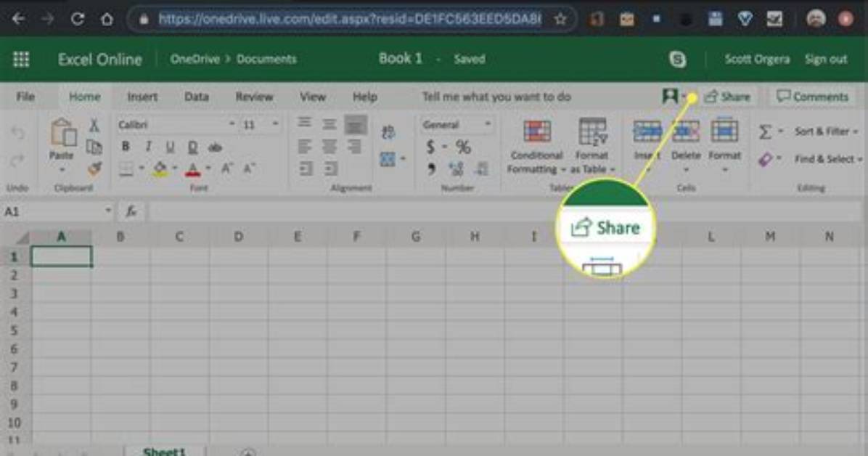Align text to the left

305,146
